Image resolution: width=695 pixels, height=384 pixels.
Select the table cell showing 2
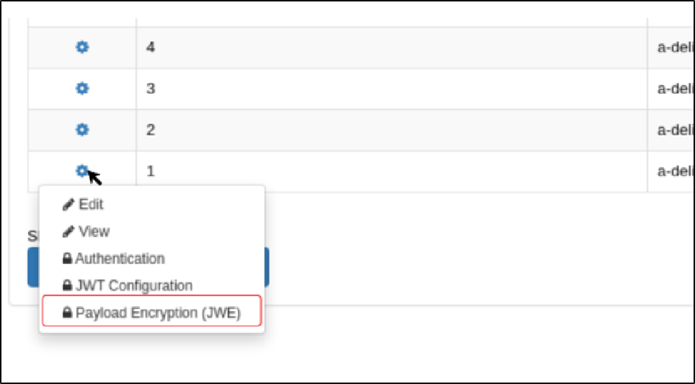coord(392,130)
